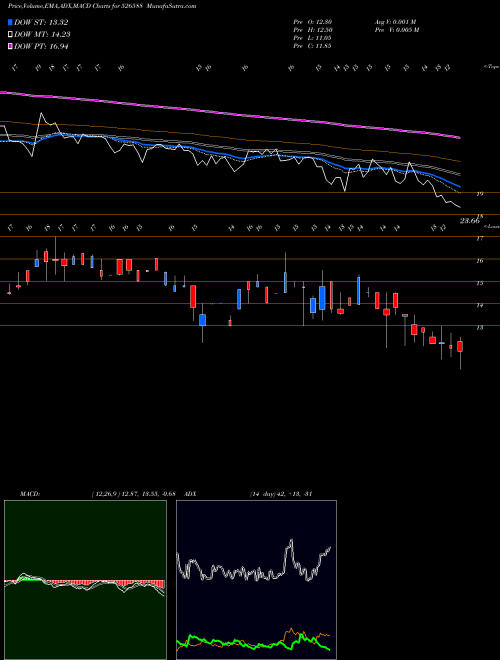This screenshot has height=660, width=500.
Task: Click the magenta DOW PT legend swatch
Action: pos(10,46)
